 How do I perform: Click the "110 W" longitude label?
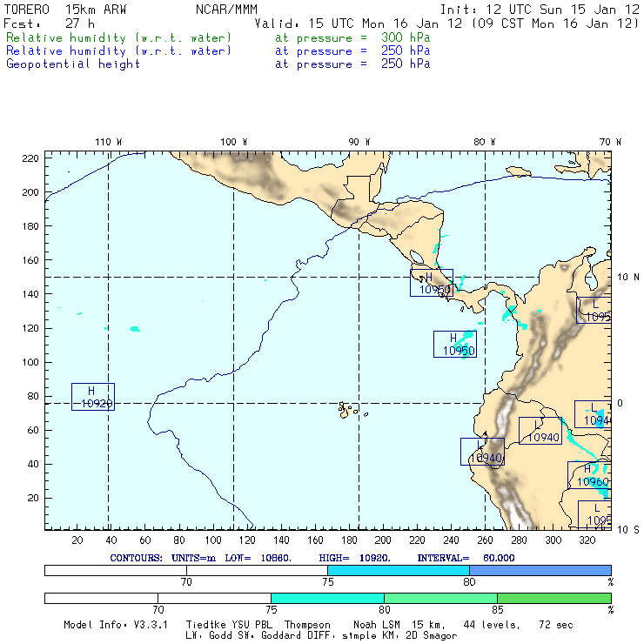(x=109, y=142)
